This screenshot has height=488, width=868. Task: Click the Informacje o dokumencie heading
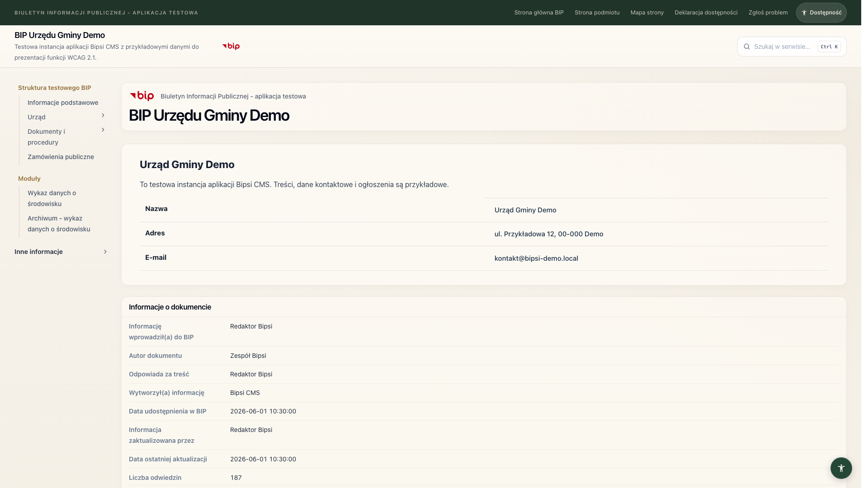[x=170, y=307]
